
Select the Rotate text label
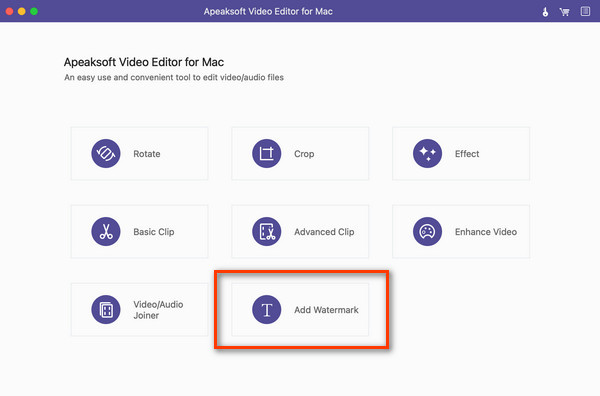147,154
